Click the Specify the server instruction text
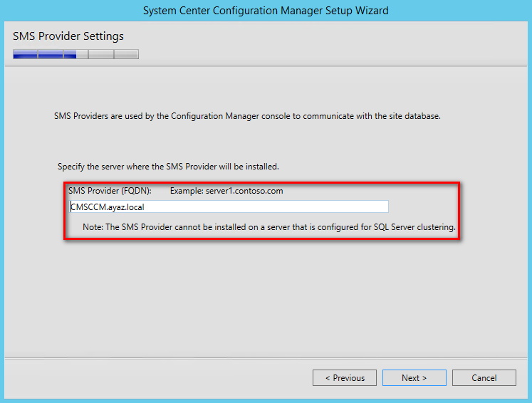Image resolution: width=532 pixels, height=403 pixels. click(168, 167)
